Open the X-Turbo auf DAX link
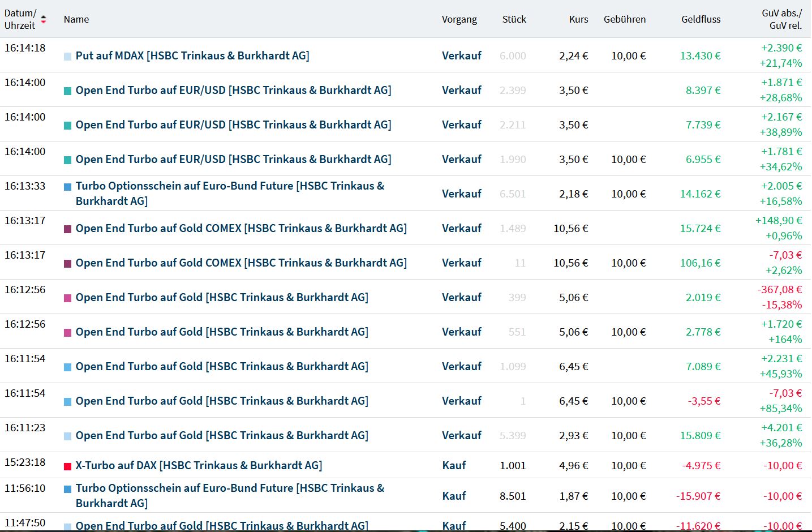This screenshot has width=812, height=532. pos(199,465)
